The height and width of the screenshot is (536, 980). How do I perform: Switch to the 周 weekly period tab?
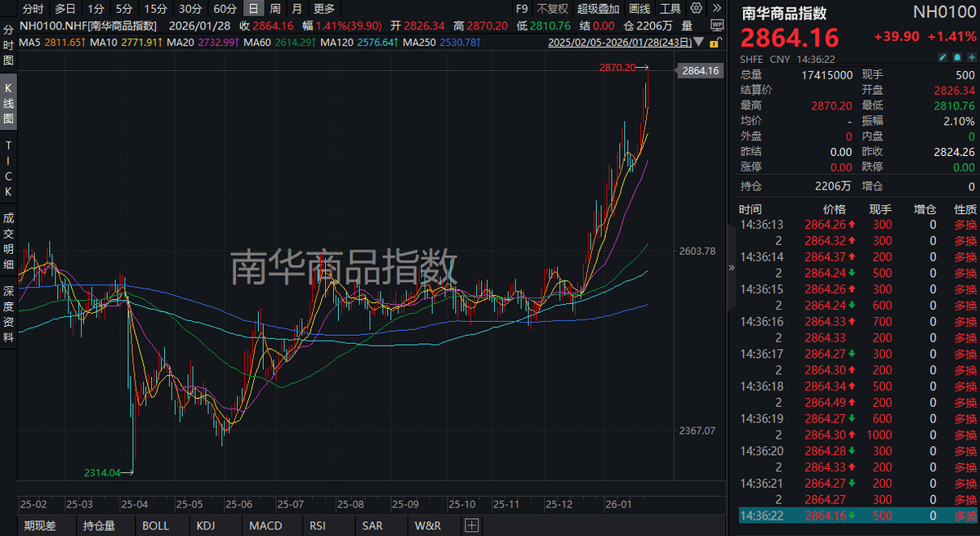click(x=275, y=9)
